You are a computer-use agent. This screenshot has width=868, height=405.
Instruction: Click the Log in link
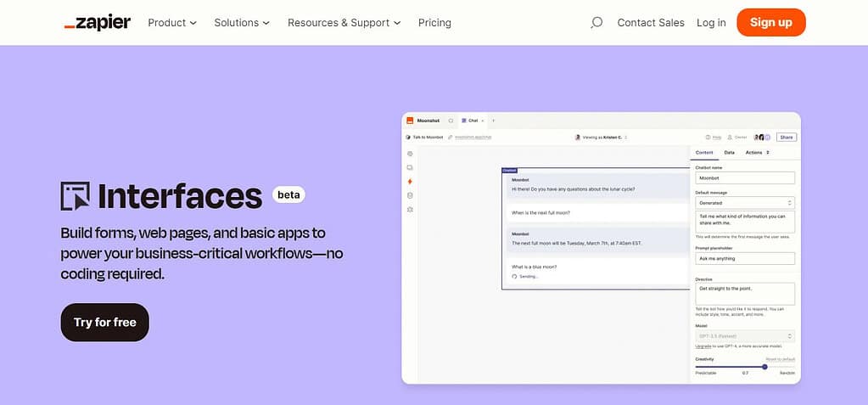coord(711,23)
